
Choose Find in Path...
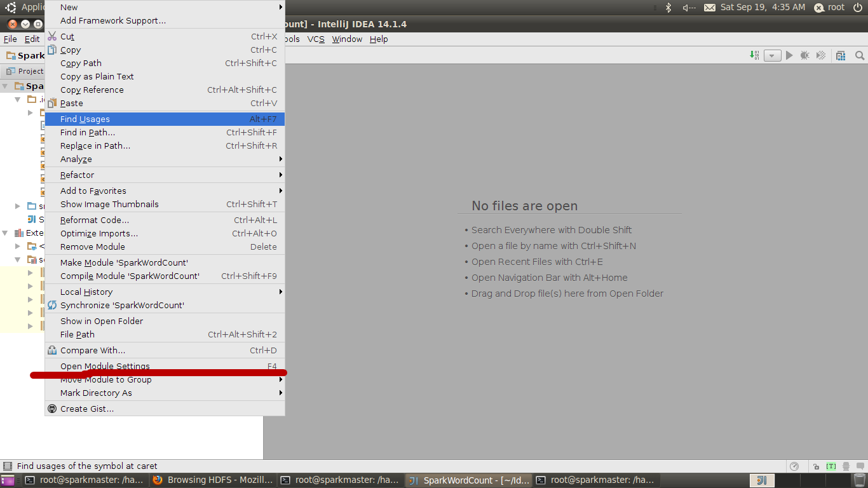click(x=165, y=132)
